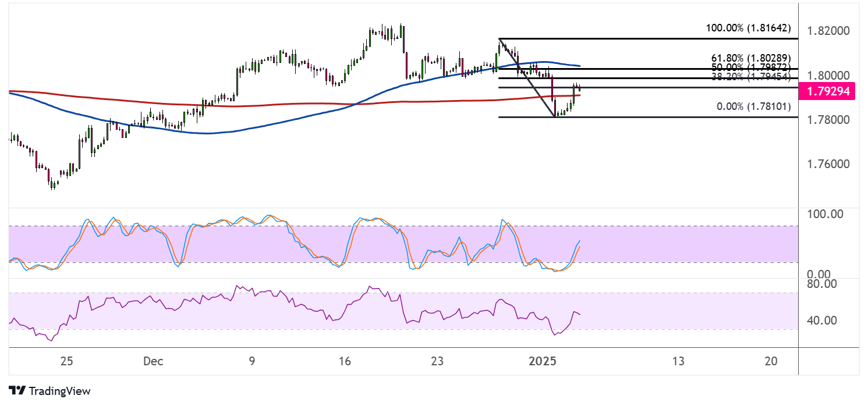Click the 16 date on time axis
868x406 pixels.
click(x=345, y=361)
